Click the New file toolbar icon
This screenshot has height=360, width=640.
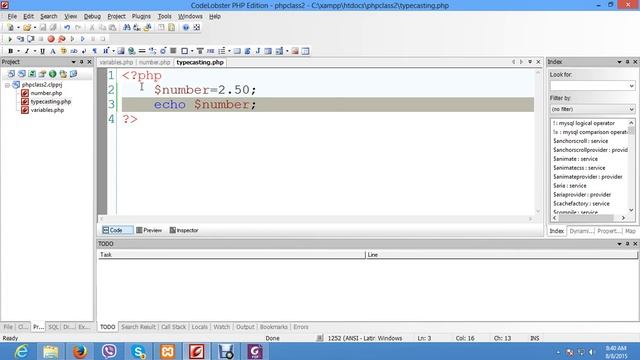pyautogui.click(x=10, y=27)
